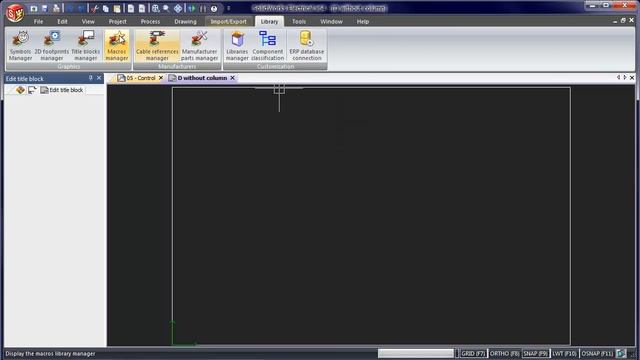Toggle GRID (F7) in status bar
Screen dimensions: 640x360
[473, 353]
